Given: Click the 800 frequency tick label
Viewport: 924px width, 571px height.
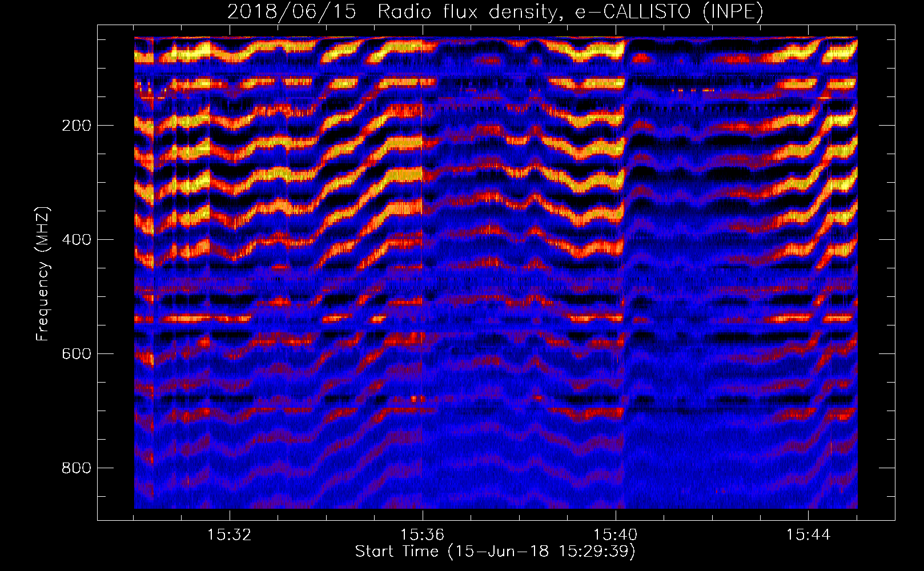Looking at the screenshot, I should pos(76,468).
